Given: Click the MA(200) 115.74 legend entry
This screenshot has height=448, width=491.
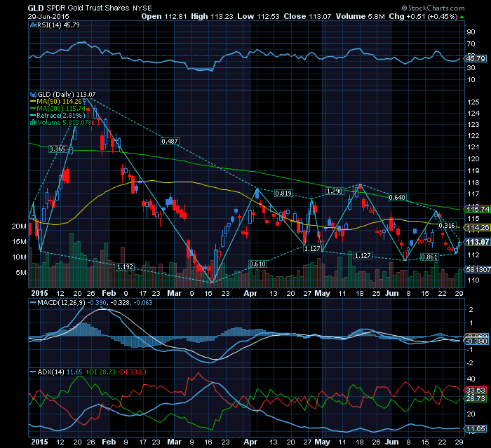Looking at the screenshot, I should tap(61, 109).
